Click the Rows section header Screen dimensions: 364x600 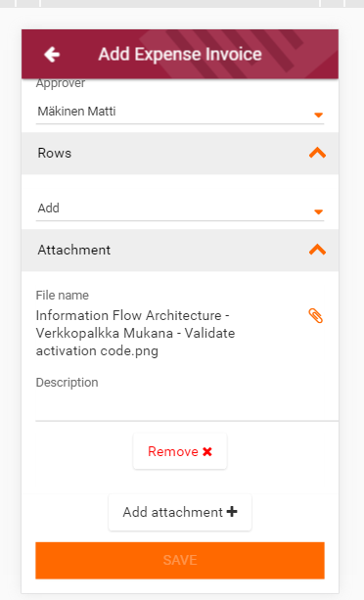(180, 154)
